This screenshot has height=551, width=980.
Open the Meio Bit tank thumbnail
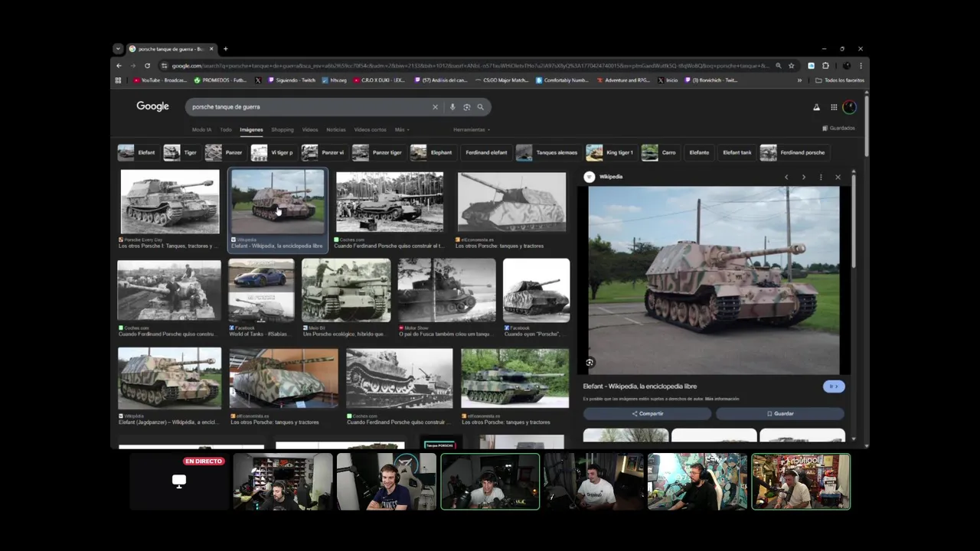pyautogui.click(x=346, y=290)
